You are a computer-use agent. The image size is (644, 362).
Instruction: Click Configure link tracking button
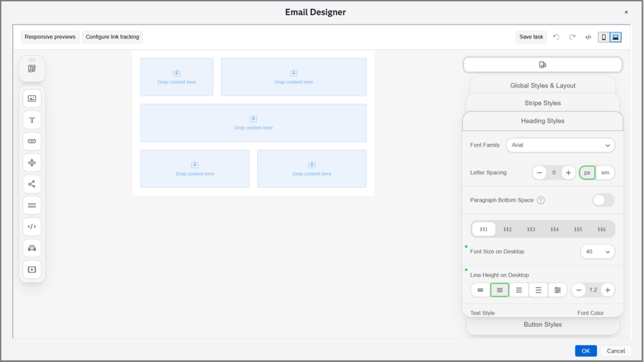(113, 37)
